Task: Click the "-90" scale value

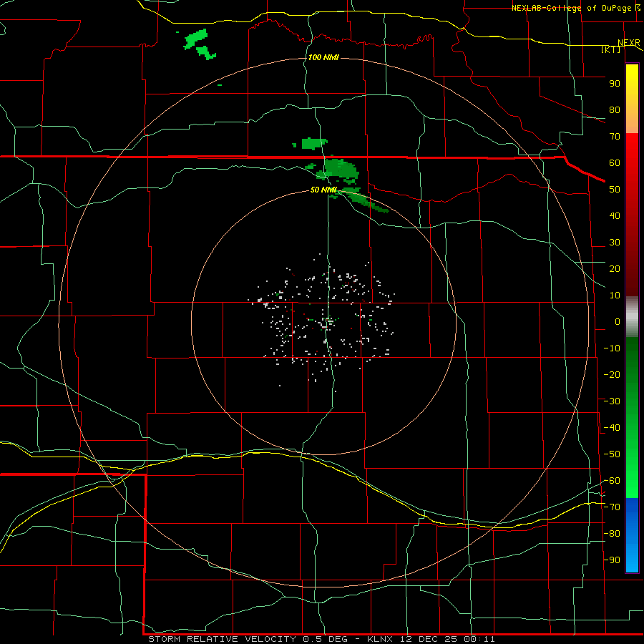Action: [x=612, y=560]
